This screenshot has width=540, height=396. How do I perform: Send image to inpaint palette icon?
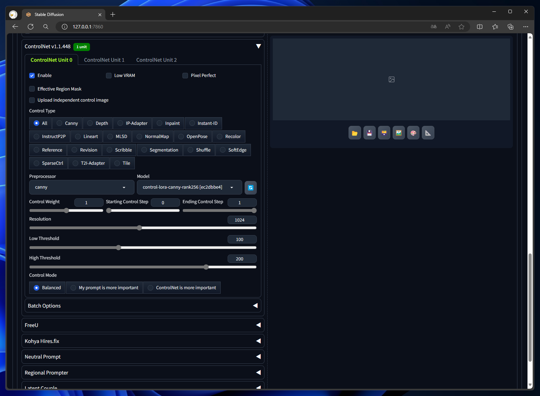tap(413, 133)
